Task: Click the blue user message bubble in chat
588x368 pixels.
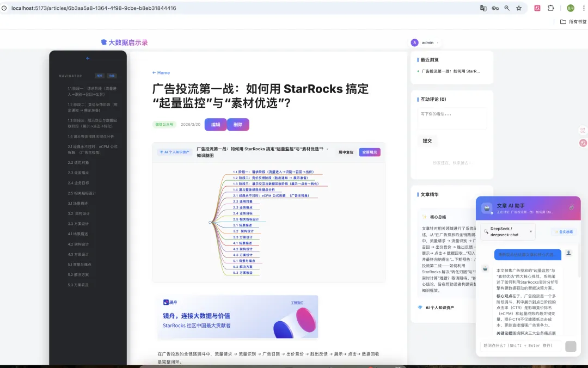Action: tap(528, 255)
